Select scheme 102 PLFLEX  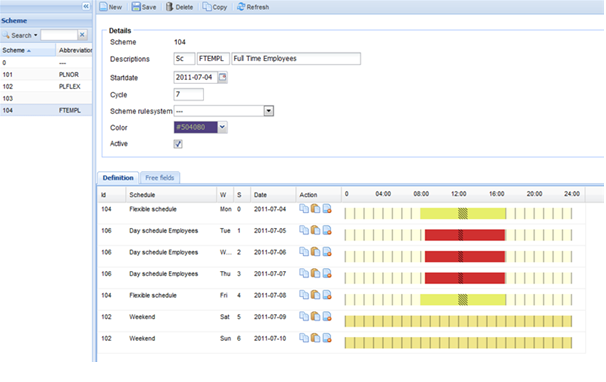[46, 87]
